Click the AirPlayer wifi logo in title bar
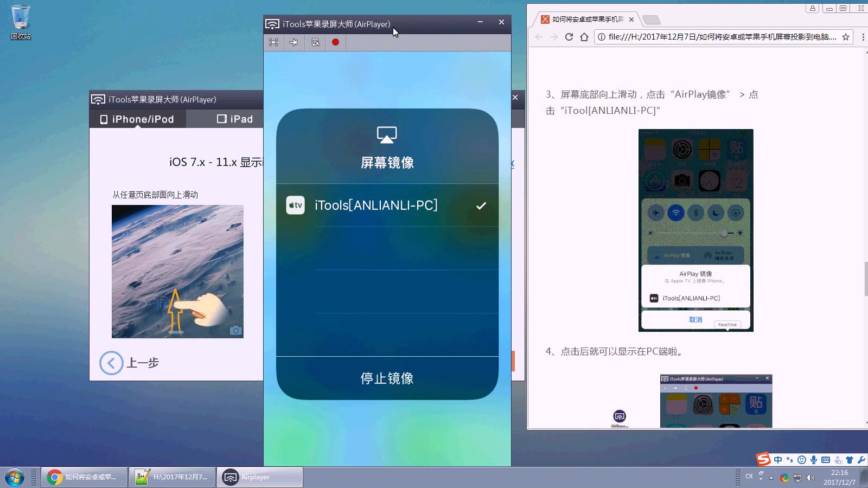 pyautogui.click(x=272, y=24)
